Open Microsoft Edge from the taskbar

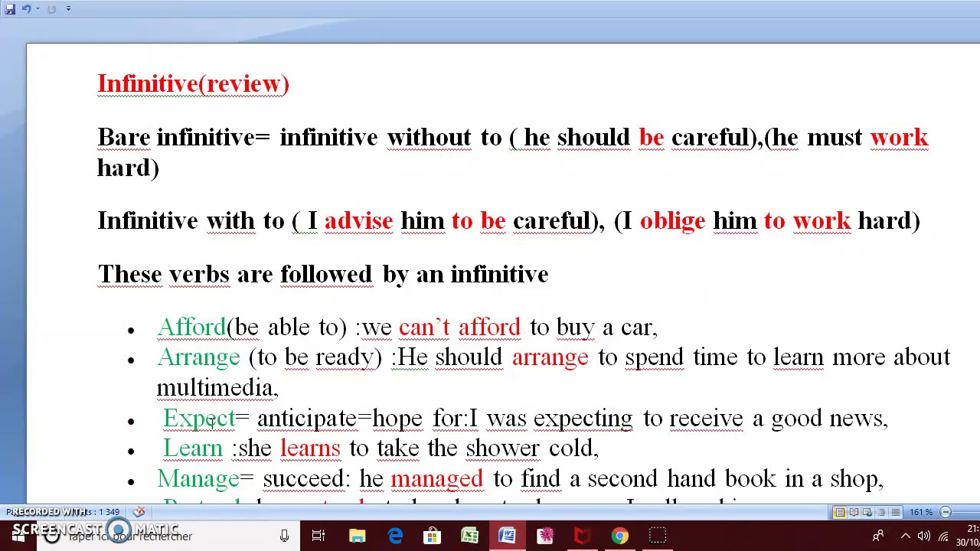tap(395, 536)
